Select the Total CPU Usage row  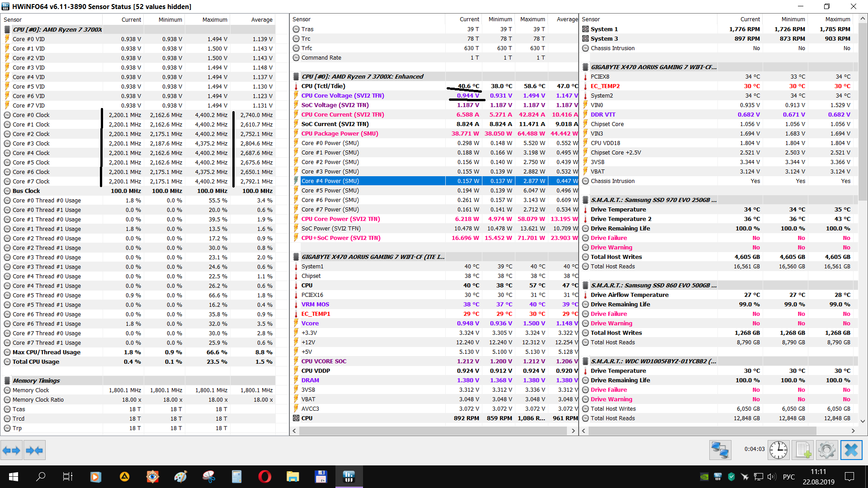(x=36, y=361)
